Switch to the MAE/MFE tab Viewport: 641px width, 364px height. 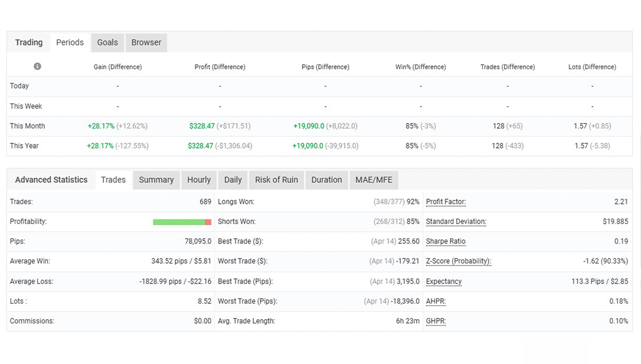click(x=374, y=180)
